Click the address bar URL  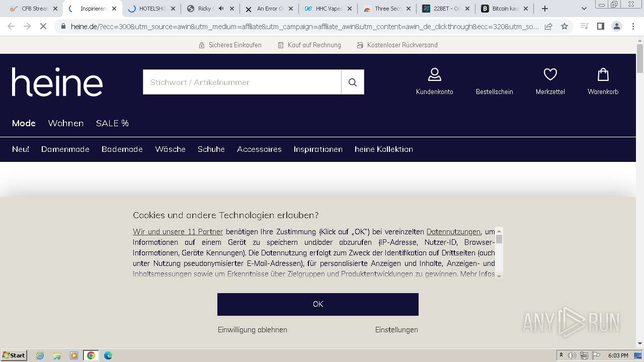304,26
